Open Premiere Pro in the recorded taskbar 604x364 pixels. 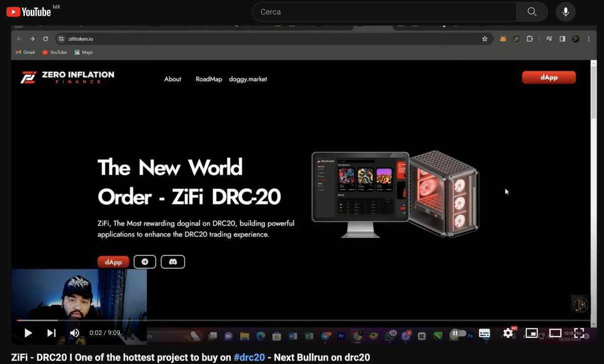341,335
